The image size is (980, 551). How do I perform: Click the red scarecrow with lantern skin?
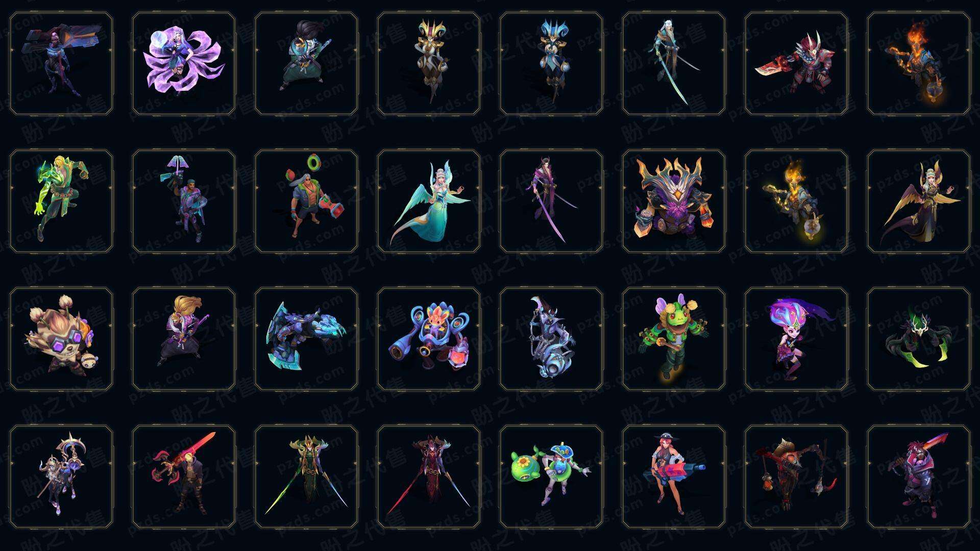(796, 477)
